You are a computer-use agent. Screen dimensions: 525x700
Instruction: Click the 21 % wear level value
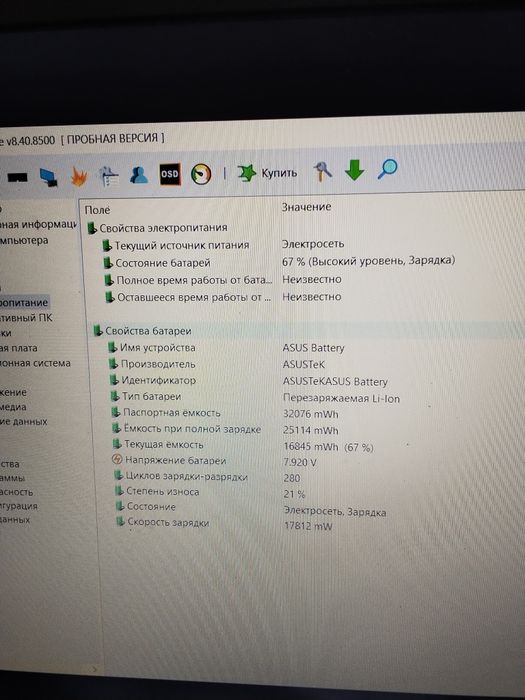point(295,494)
